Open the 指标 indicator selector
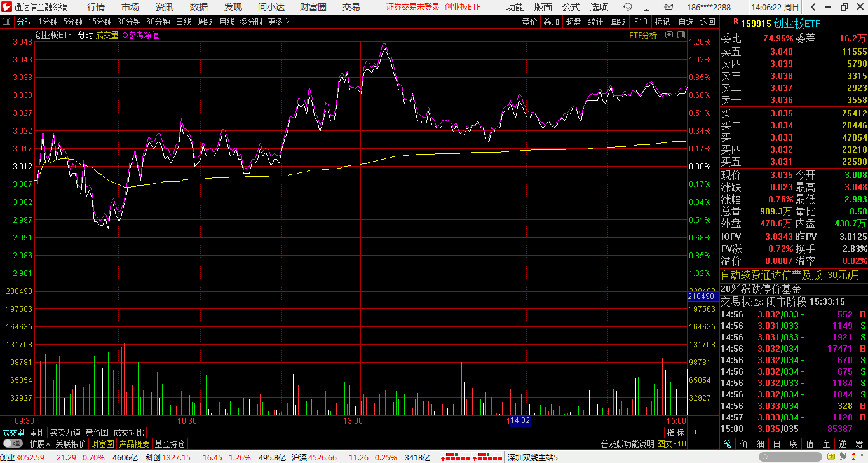This screenshot has width=868, height=463. [x=675, y=432]
